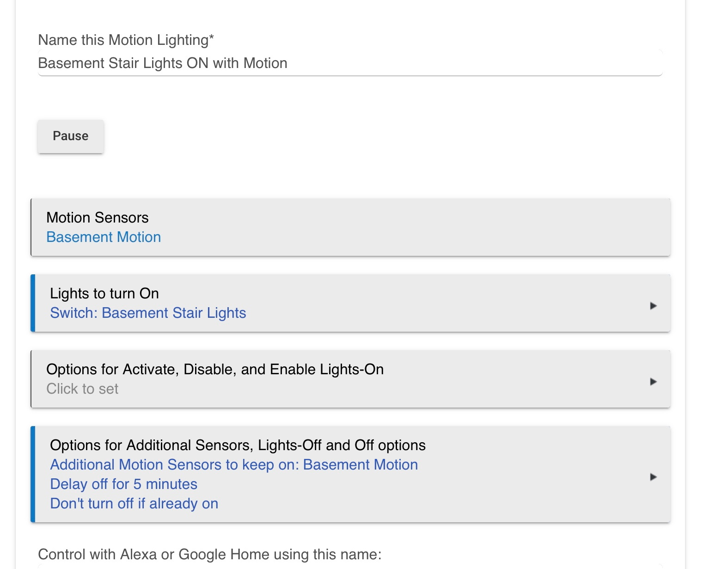Change the Delay off for 5 minutes setting
Image resolution: width=728 pixels, height=569 pixels.
(x=124, y=484)
